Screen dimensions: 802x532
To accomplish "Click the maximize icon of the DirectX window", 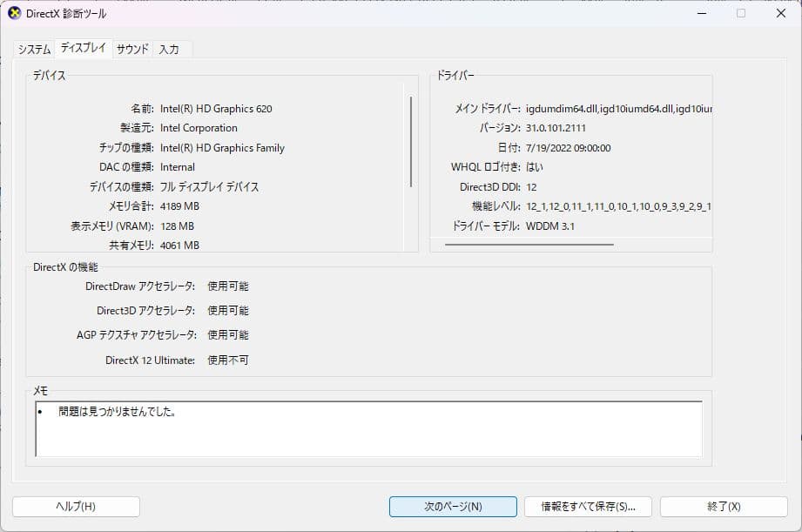I will click(x=740, y=13).
